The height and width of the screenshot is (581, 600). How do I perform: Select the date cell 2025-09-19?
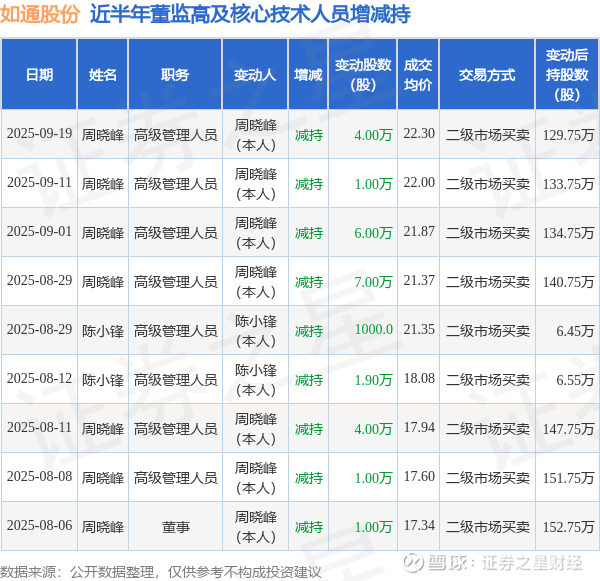click(x=39, y=134)
